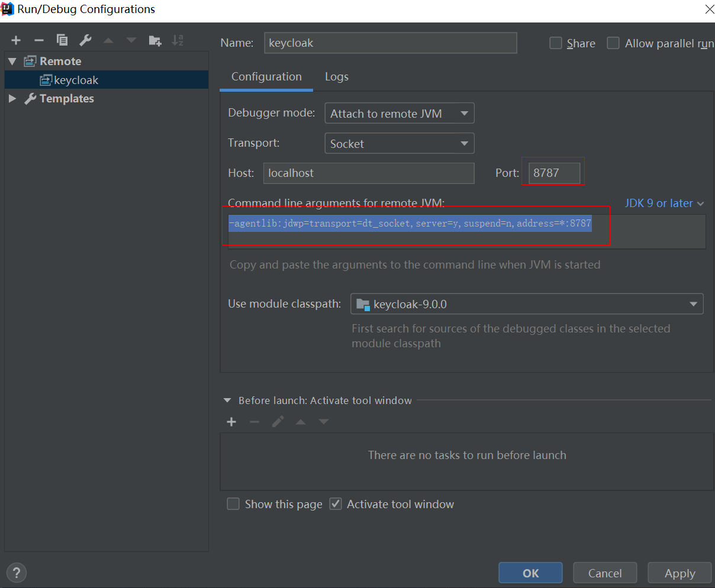Switch to the Logs tab
The height and width of the screenshot is (588, 715).
[x=337, y=77]
